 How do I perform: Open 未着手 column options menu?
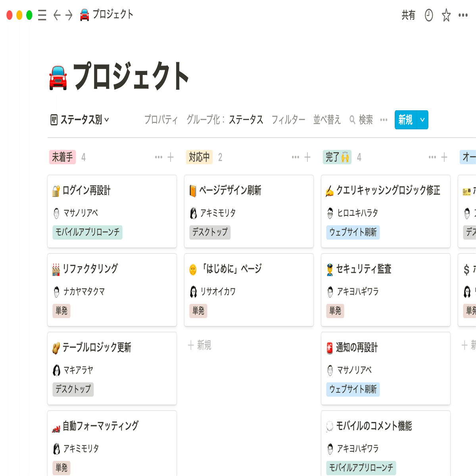(x=159, y=157)
